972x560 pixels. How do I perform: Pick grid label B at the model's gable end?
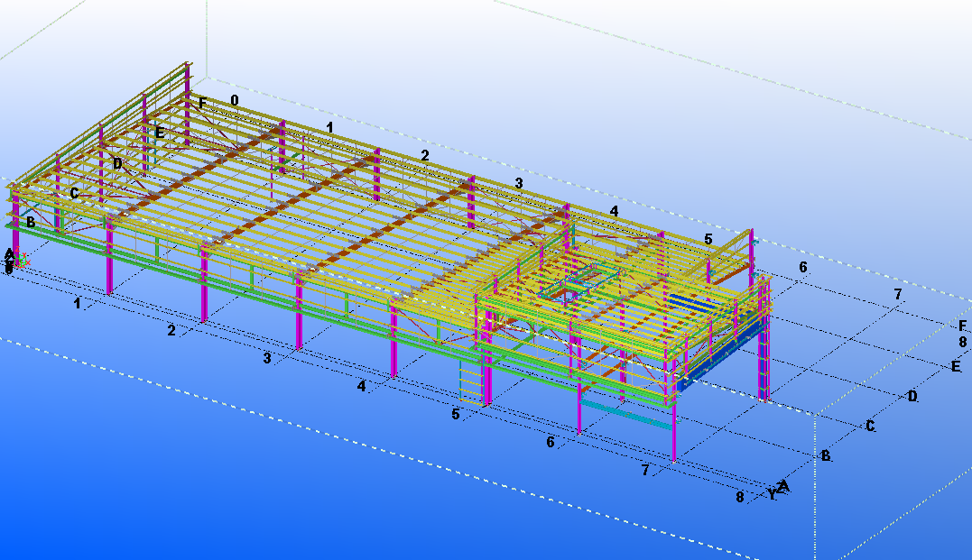click(31, 221)
